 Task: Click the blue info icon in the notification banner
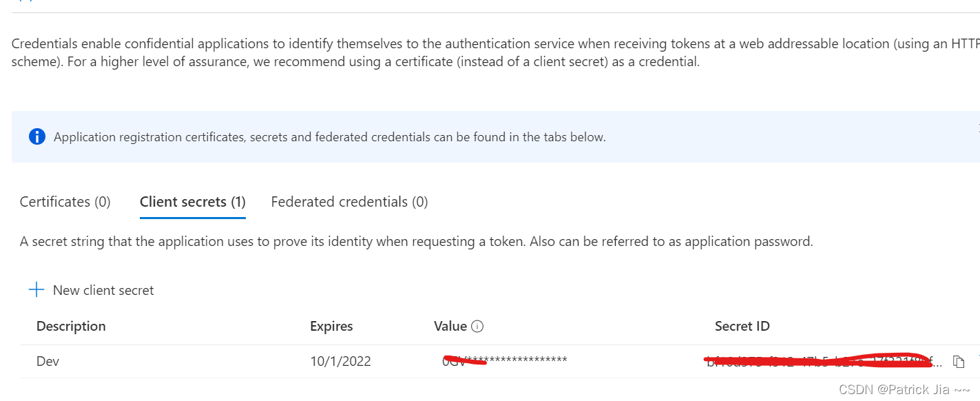coord(37,136)
